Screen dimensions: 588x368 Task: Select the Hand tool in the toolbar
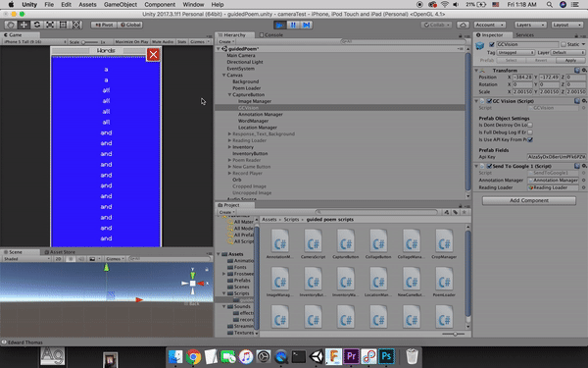(x=11, y=25)
